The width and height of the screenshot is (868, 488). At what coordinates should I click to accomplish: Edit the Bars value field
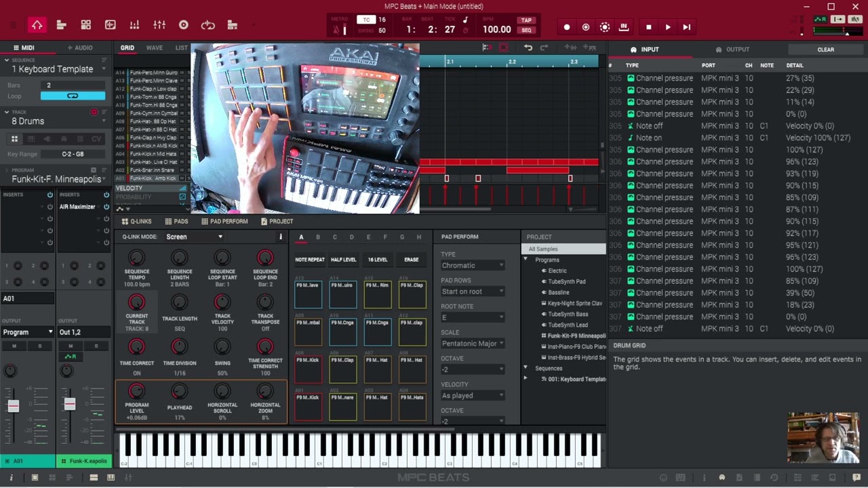pyautogui.click(x=73, y=85)
